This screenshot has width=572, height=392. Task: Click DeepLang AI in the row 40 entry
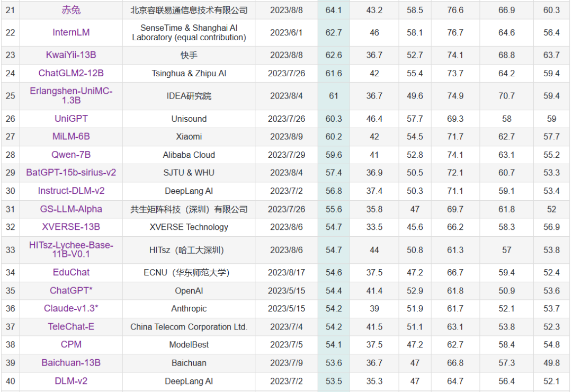[x=189, y=381]
